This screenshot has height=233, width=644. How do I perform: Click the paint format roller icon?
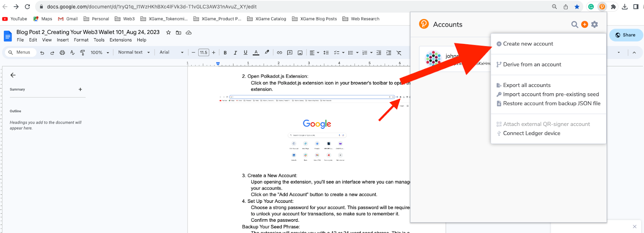(83, 53)
